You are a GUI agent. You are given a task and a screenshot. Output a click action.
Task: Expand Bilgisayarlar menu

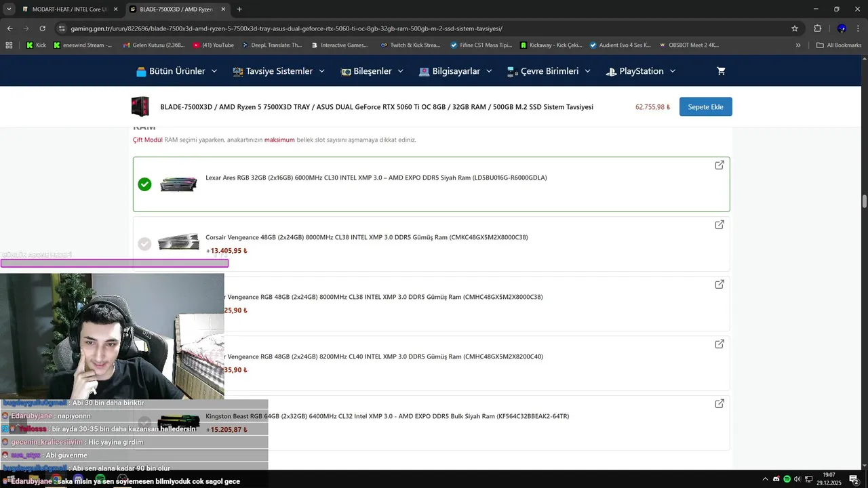coord(455,71)
